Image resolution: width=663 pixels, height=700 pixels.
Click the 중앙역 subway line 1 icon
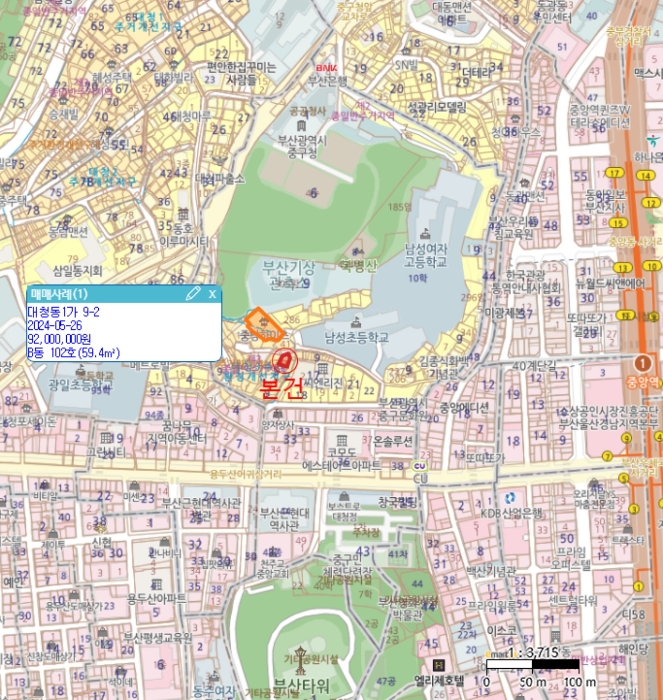pyautogui.click(x=642, y=363)
